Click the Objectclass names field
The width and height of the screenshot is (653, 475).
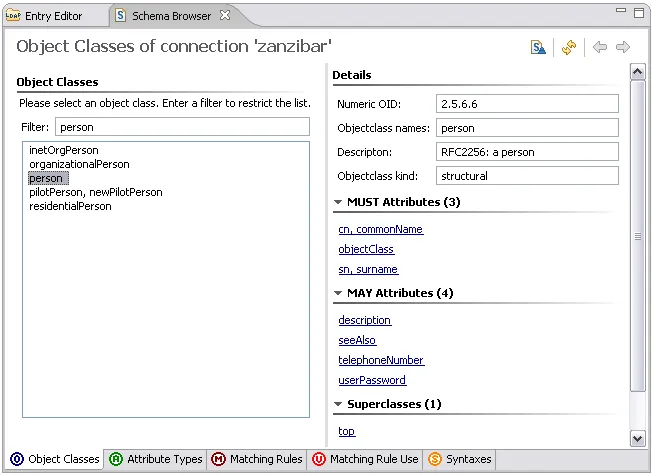tap(527, 128)
